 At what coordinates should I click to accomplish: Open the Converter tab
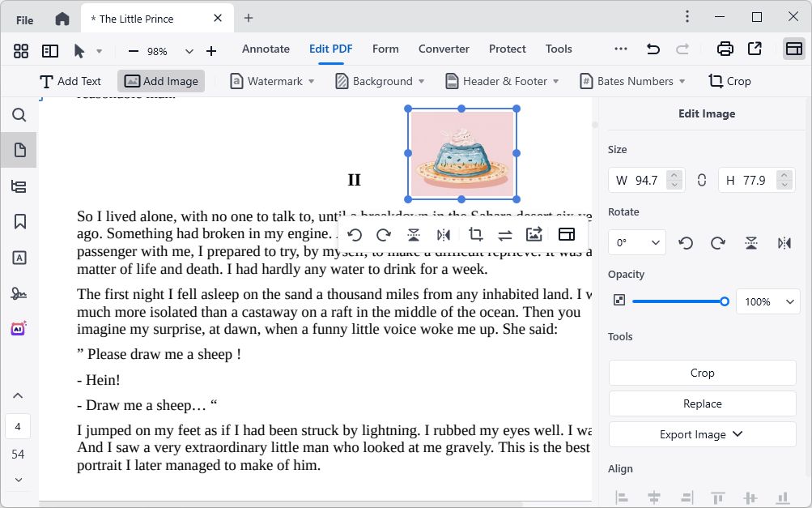[x=444, y=49]
